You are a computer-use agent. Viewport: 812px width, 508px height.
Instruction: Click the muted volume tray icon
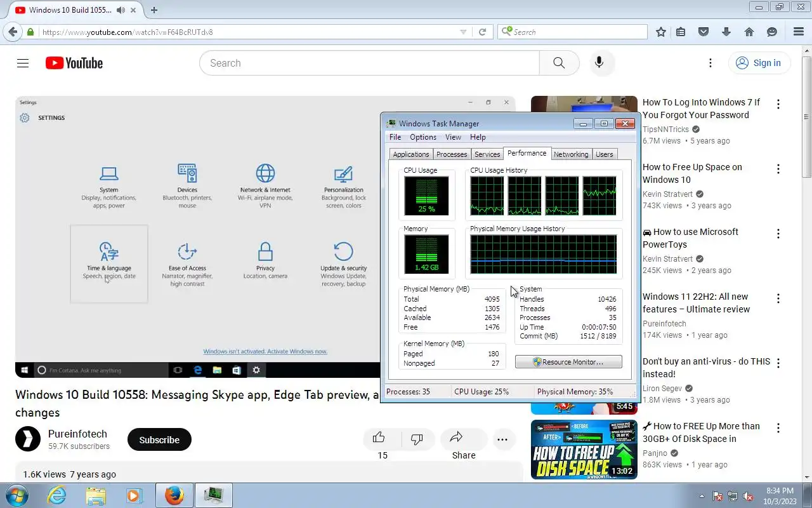[x=749, y=496]
